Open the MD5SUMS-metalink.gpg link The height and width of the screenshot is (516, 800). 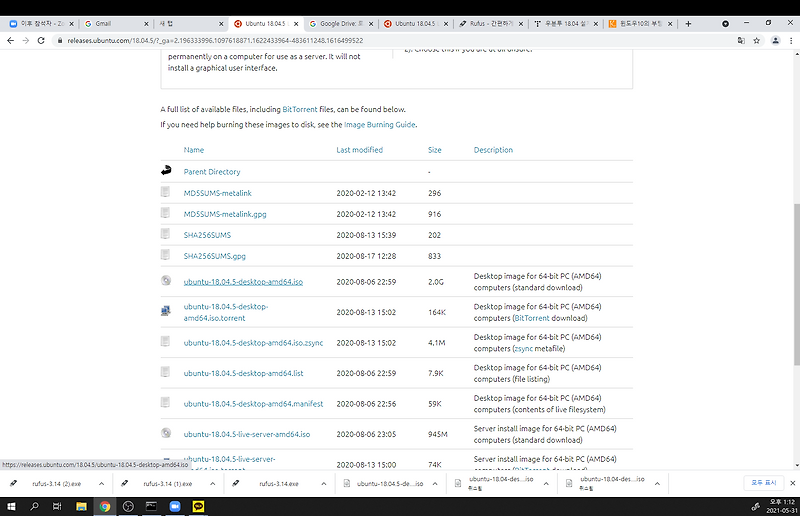tap(225, 214)
